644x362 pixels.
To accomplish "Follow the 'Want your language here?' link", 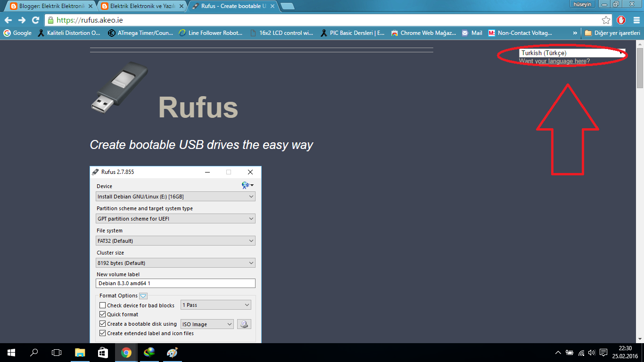I will coord(554,61).
